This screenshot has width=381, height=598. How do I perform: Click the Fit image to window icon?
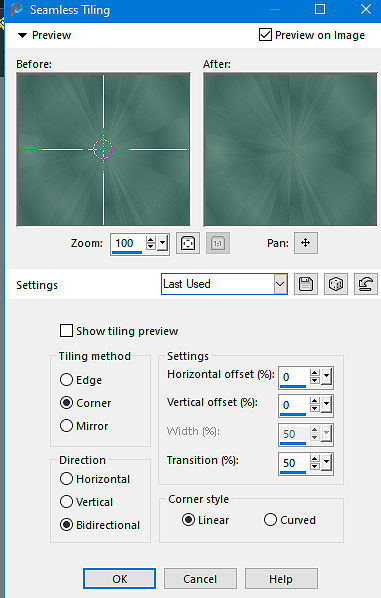[x=188, y=243]
